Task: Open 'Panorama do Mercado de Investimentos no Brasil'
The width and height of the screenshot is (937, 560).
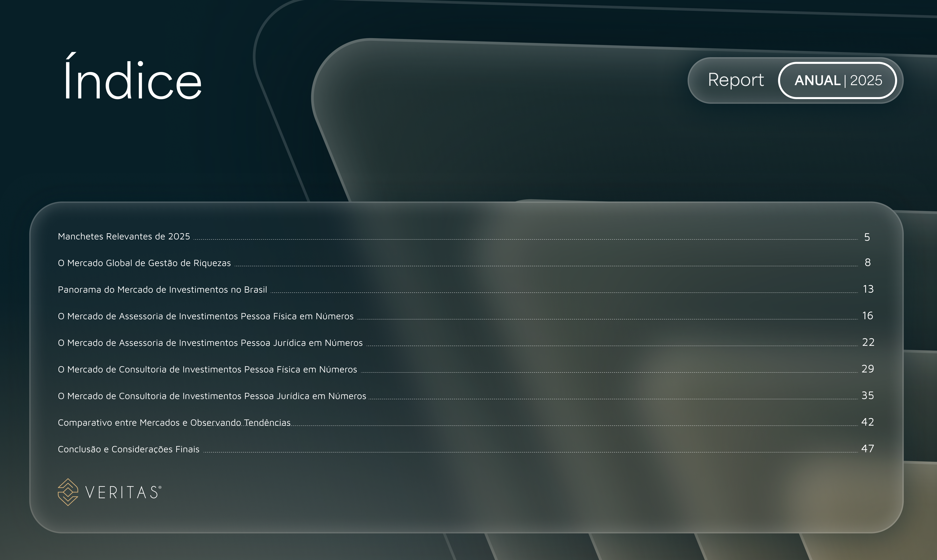Action: point(162,290)
